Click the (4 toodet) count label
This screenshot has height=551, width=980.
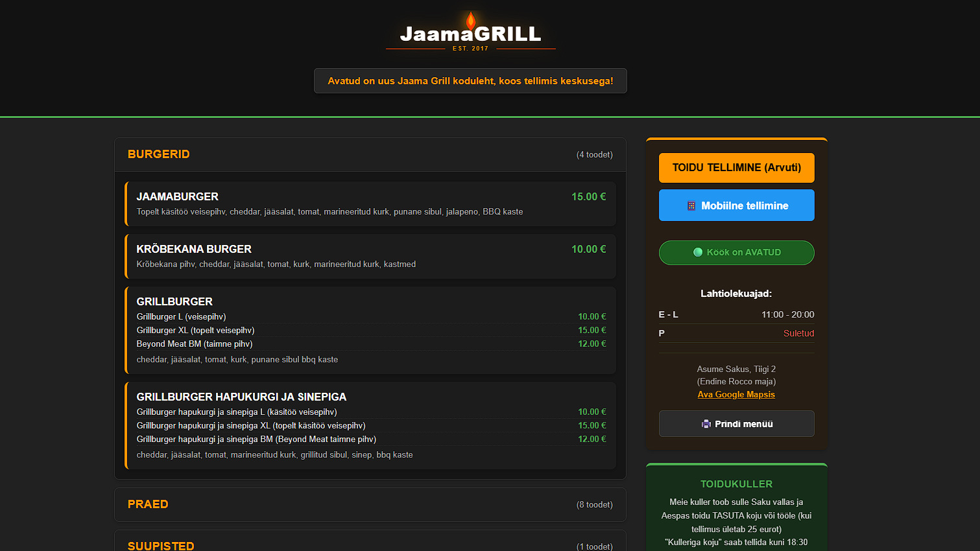pyautogui.click(x=595, y=154)
